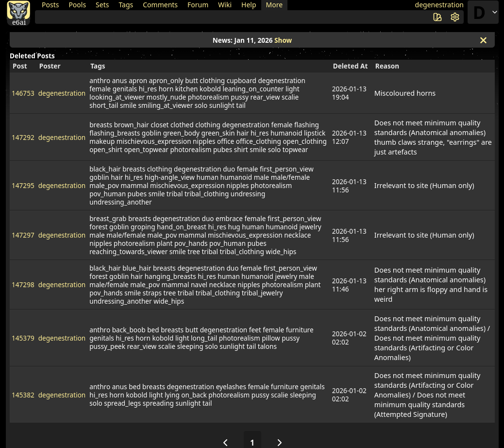Click the Deleted At column header
The height and width of the screenshot is (448, 504).
[x=350, y=66]
